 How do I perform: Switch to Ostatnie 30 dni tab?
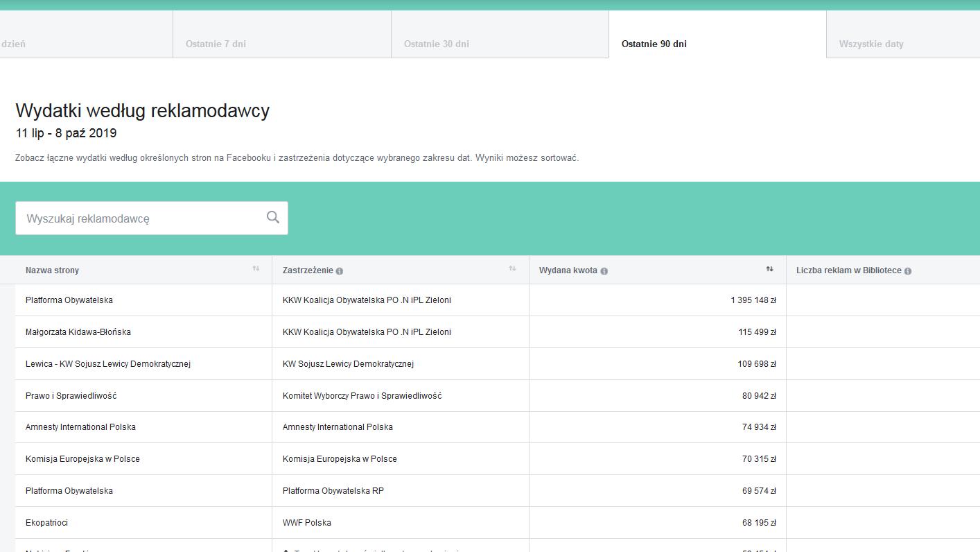tap(500, 35)
